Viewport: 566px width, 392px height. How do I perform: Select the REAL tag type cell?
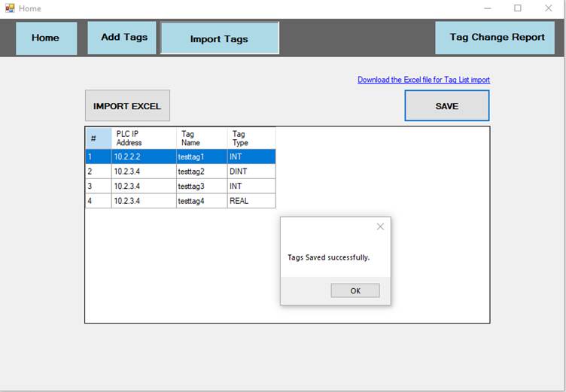251,201
